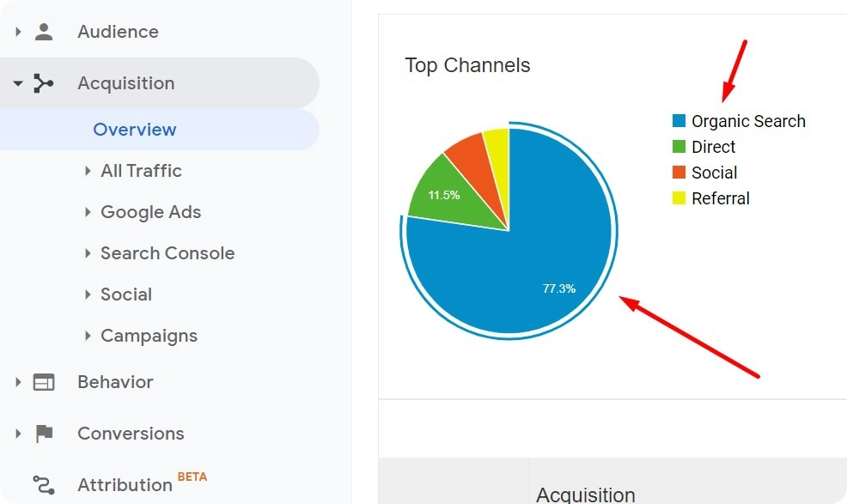
Task: Open the Google Ads section
Action: (x=151, y=211)
